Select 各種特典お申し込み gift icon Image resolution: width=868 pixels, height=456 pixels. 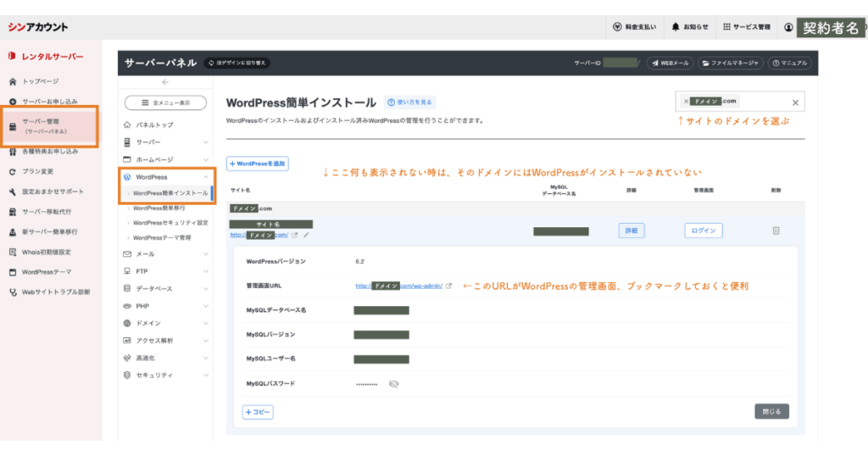pos(13,151)
